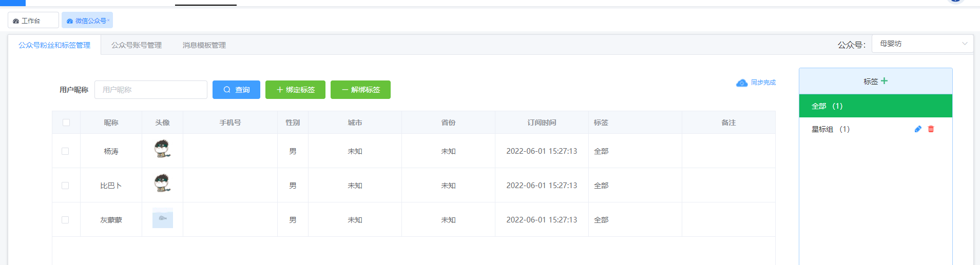Click the 绑定标签 button
This screenshot has width=980, height=265.
click(295, 90)
